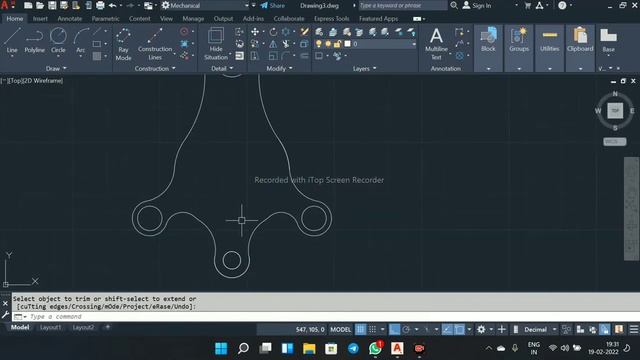The height and width of the screenshot is (360, 640).
Task: Toggle snap mode dotted grid in status bar
Action: 373,329
